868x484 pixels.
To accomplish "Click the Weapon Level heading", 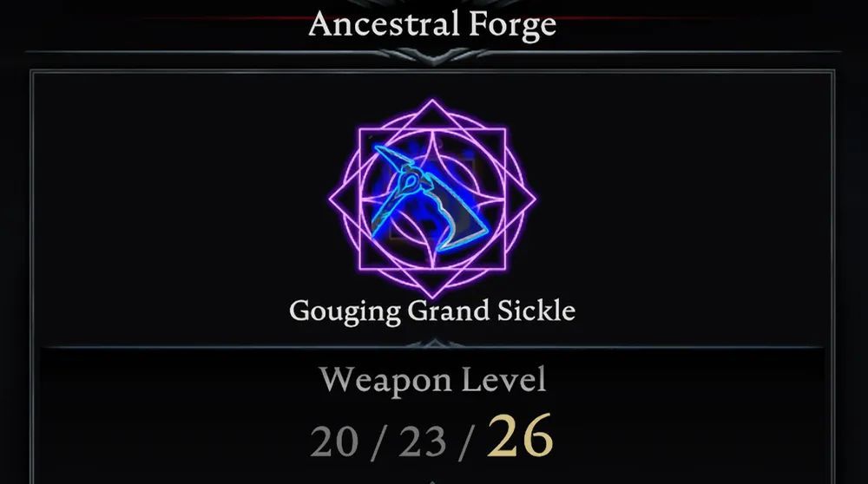I will coord(433,380).
